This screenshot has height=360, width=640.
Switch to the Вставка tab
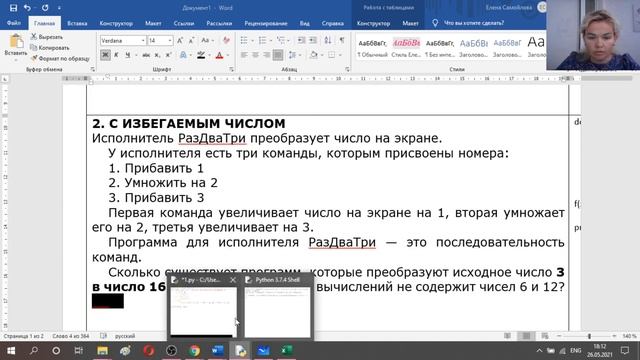(x=77, y=23)
